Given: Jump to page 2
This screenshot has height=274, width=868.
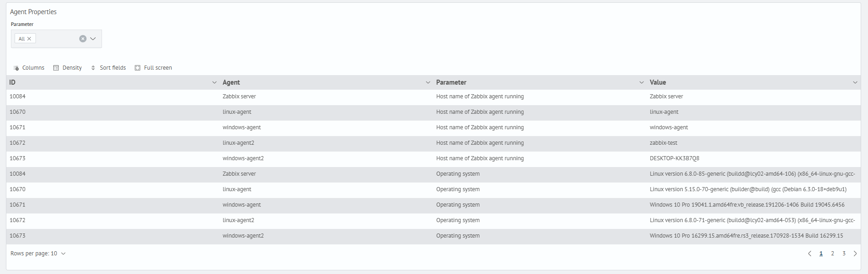Looking at the screenshot, I should point(832,254).
